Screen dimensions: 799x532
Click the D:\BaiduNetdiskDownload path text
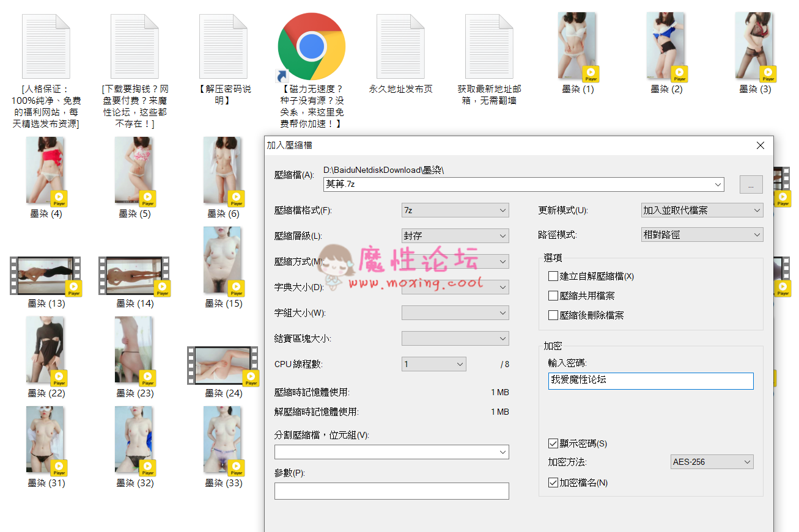pos(383,170)
